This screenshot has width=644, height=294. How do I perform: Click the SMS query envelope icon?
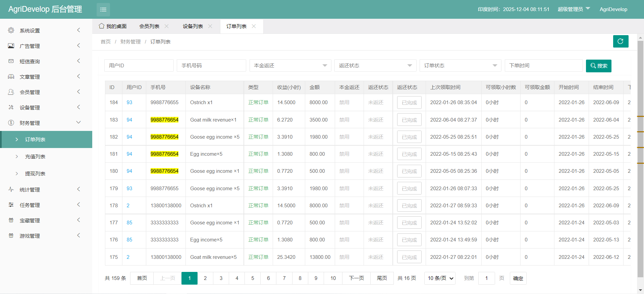[x=11, y=61]
